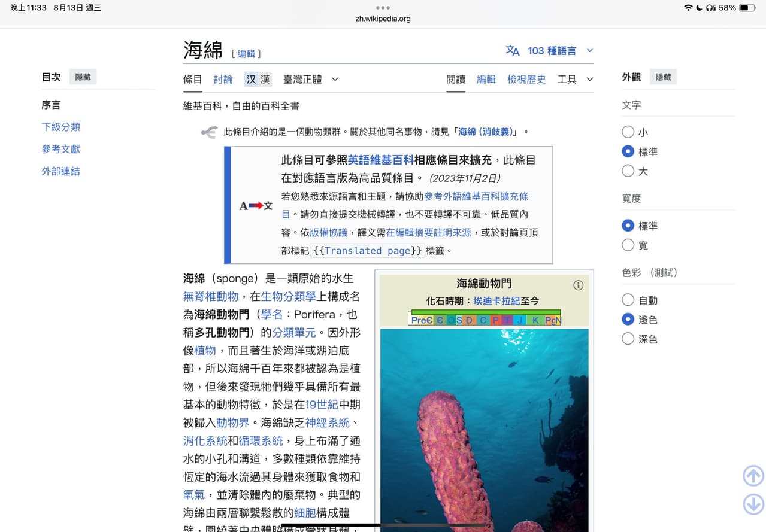Screen dimensions: 766x532
Task: Click the translate languages icon
Action: [513, 51]
